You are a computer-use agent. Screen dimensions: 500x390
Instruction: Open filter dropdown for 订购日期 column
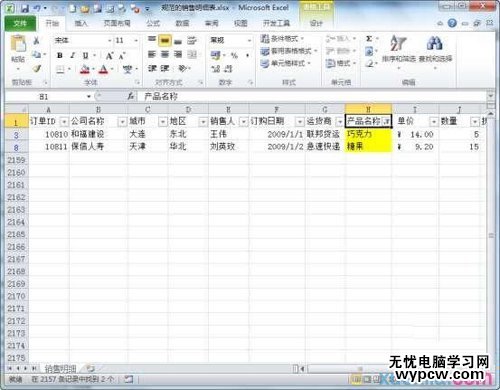(300, 122)
